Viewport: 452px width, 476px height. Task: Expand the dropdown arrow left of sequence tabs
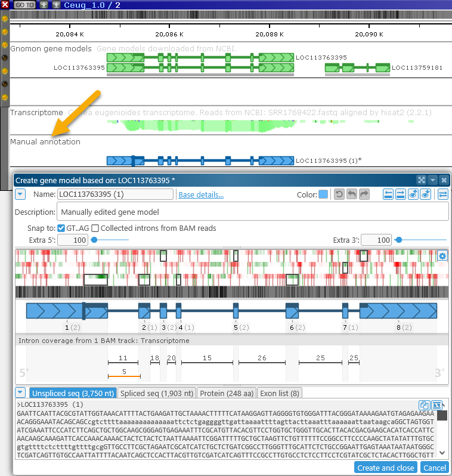pyautogui.click(x=20, y=392)
